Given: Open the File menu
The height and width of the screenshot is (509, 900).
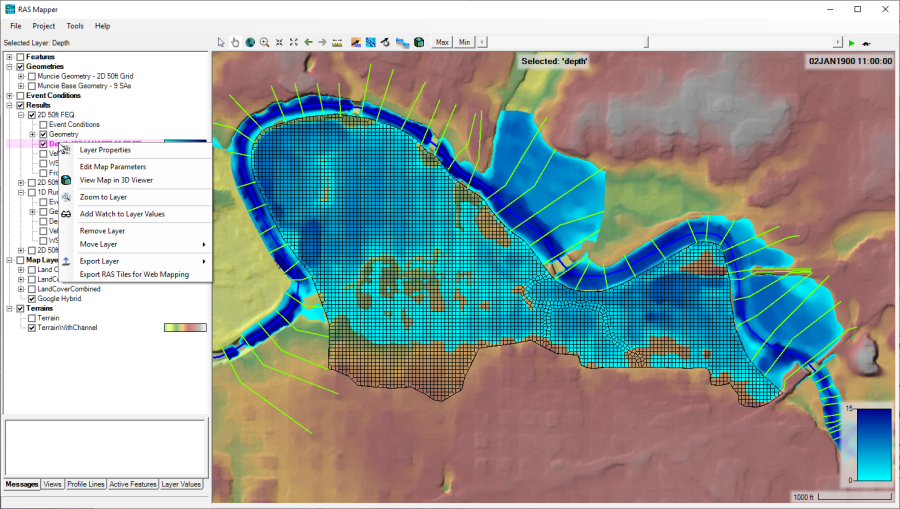Looking at the screenshot, I should pos(16,26).
